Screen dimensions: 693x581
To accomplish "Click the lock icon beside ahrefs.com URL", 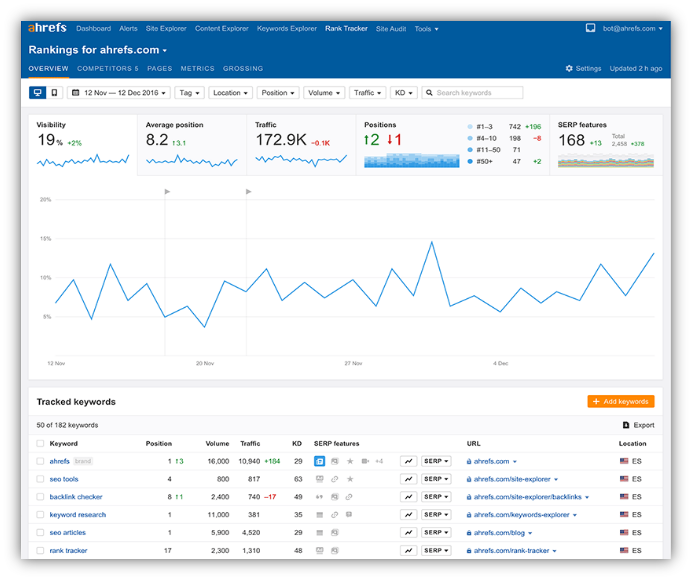I will pyautogui.click(x=469, y=461).
